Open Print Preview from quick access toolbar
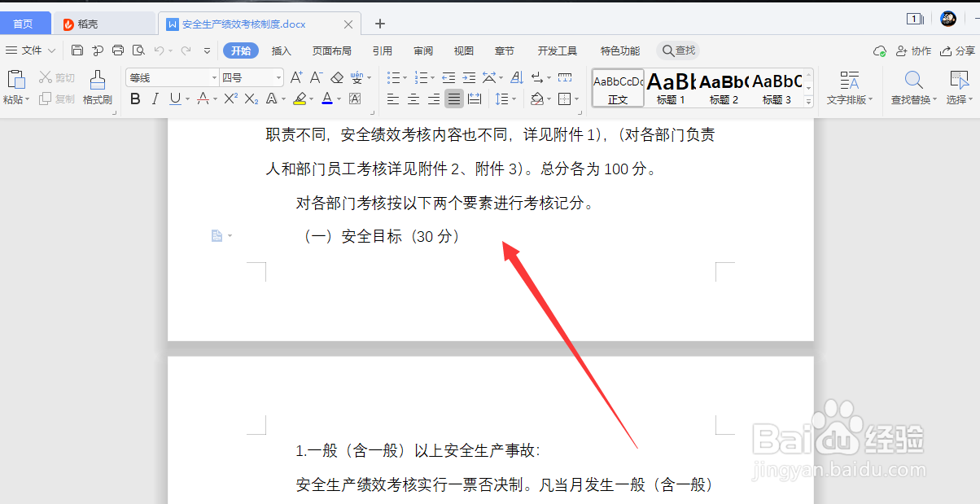 click(x=138, y=50)
